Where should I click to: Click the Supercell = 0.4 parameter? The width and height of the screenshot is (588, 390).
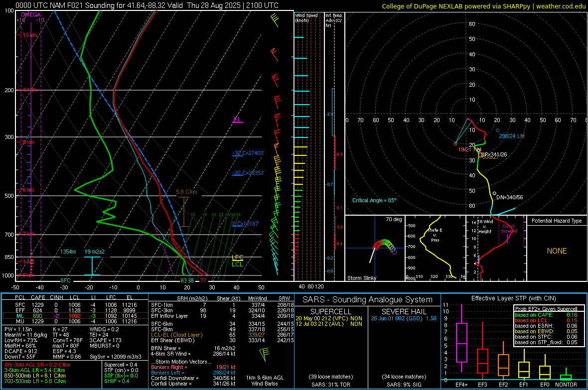pos(121,365)
